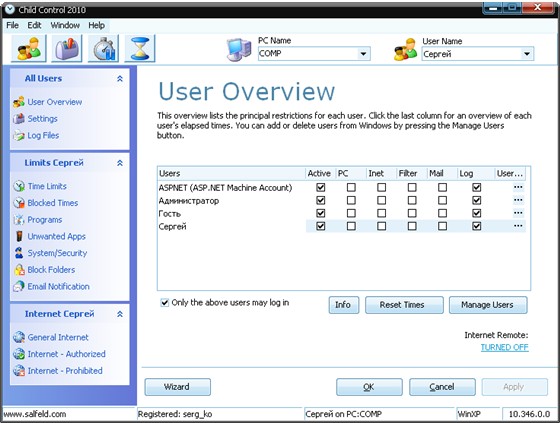This screenshot has height=423, width=560.
Task: Click version 10.346.0.0 in status bar
Action: tap(529, 414)
